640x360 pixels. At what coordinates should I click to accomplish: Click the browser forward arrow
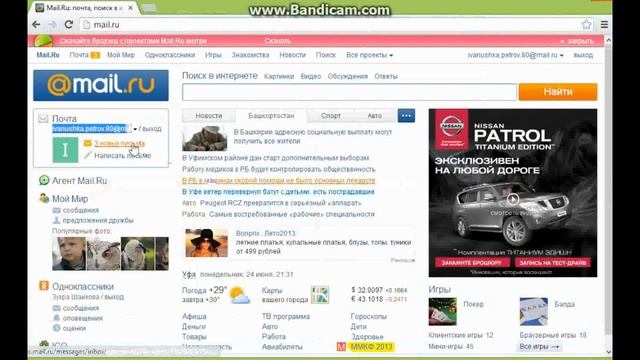(52, 25)
